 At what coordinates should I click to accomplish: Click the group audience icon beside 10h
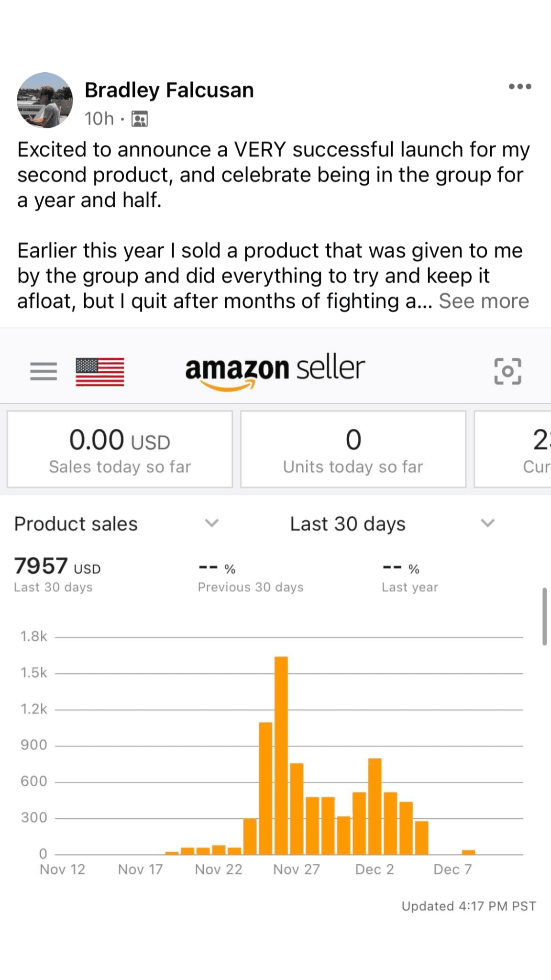coord(140,119)
